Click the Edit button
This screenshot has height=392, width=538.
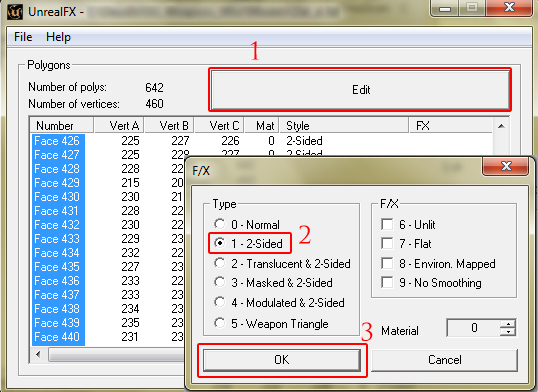point(361,90)
